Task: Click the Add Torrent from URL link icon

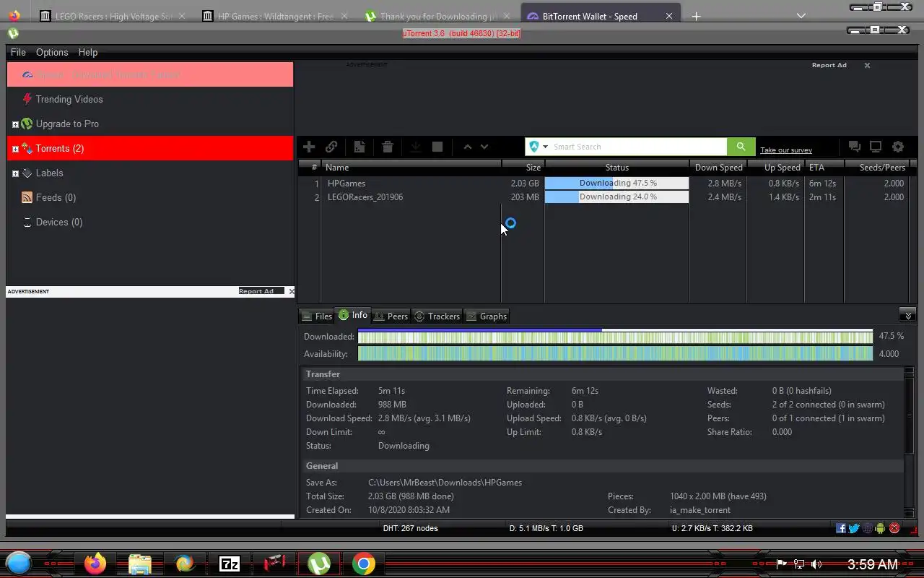Action: click(x=331, y=147)
